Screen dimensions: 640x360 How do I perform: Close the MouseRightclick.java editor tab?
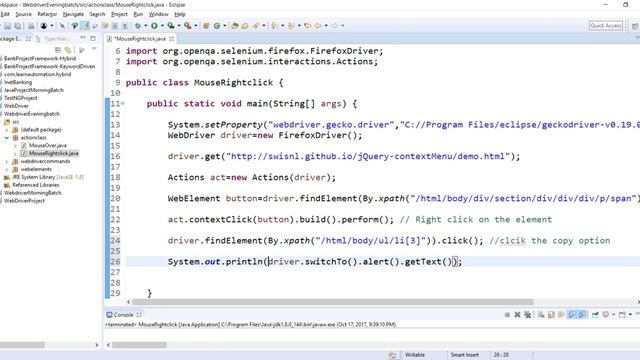pyautogui.click(x=171, y=38)
